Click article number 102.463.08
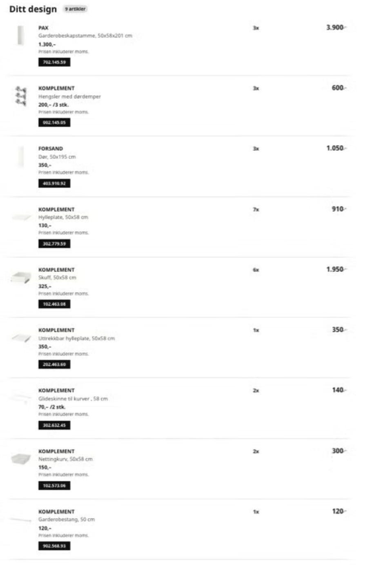 (54, 304)
